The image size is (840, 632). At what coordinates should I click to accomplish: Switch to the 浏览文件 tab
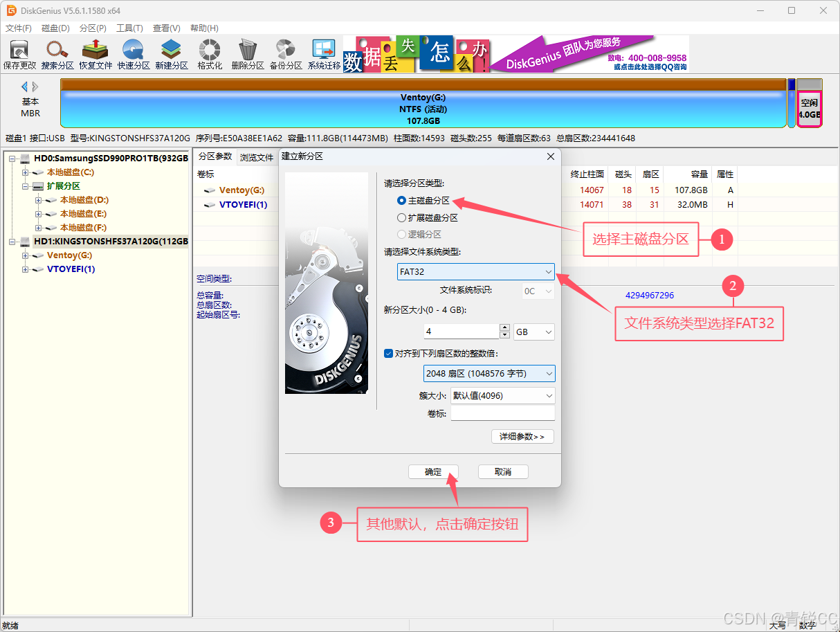pyautogui.click(x=257, y=157)
